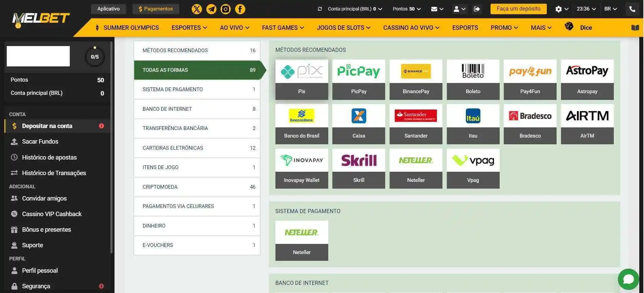Expand the CASSINO AO VIVO menu
This screenshot has width=644, height=293.
tap(411, 28)
